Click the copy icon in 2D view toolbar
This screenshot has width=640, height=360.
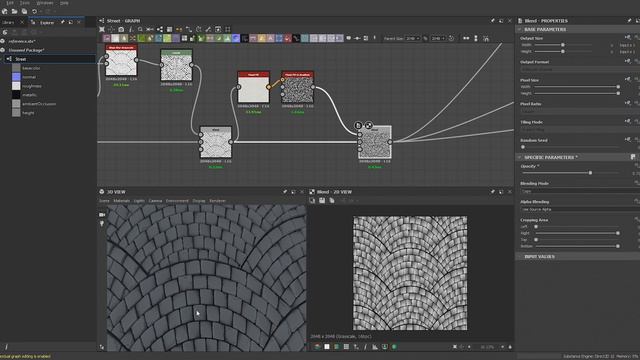(332, 200)
